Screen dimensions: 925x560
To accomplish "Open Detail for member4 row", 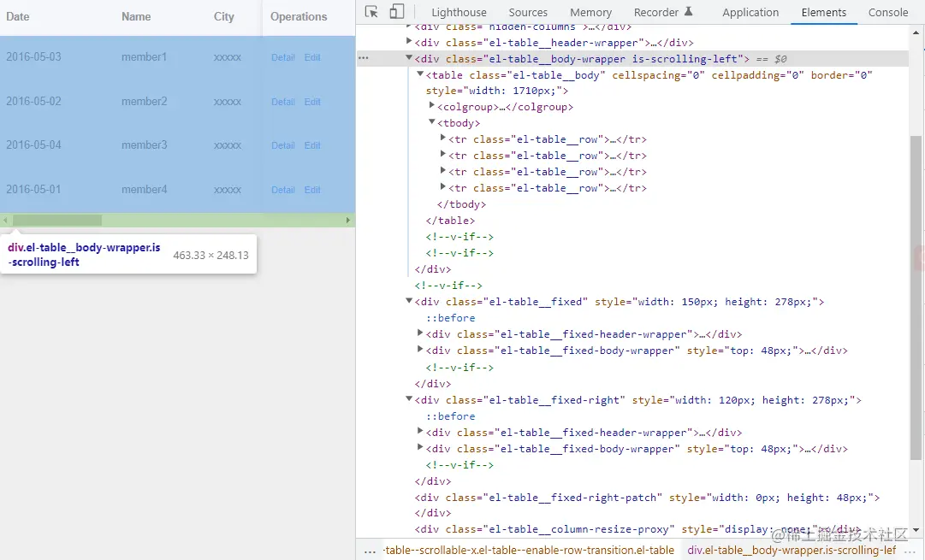I will click(x=283, y=190).
